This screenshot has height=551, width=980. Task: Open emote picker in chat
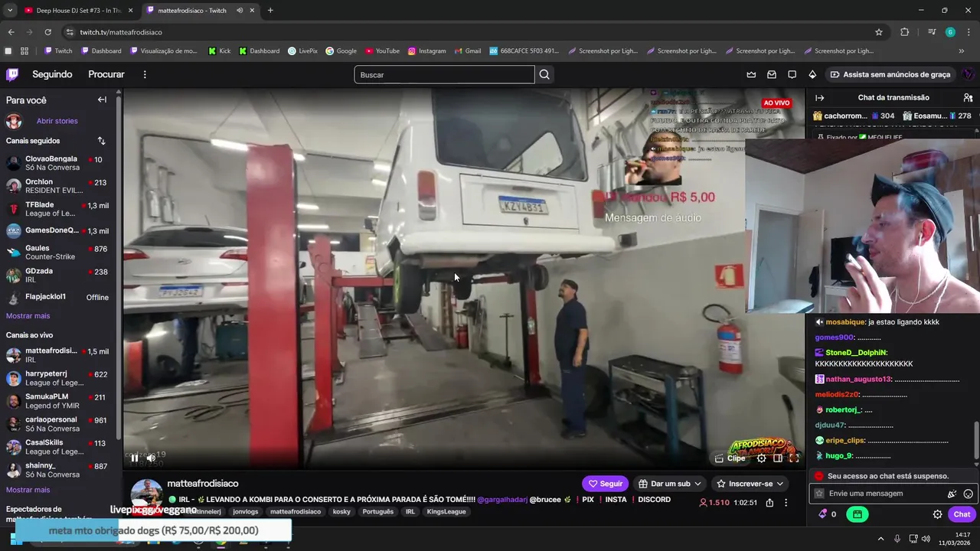pos(969,494)
